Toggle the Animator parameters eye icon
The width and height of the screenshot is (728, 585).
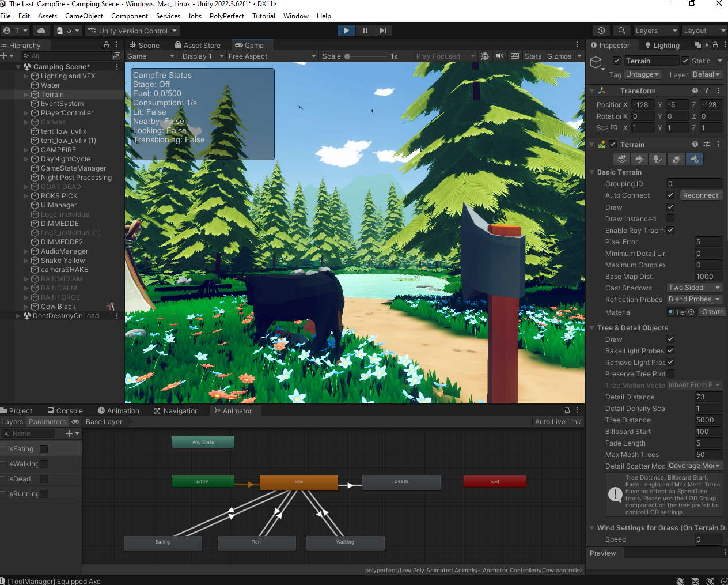(x=75, y=422)
